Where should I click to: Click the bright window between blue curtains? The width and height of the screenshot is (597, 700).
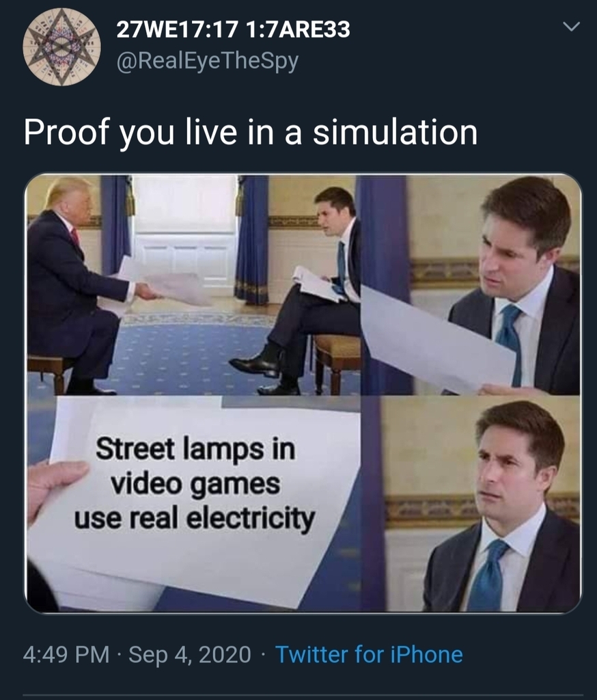184,237
